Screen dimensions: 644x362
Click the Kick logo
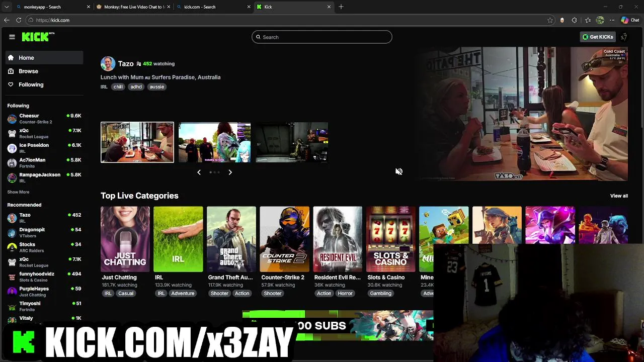click(x=38, y=37)
